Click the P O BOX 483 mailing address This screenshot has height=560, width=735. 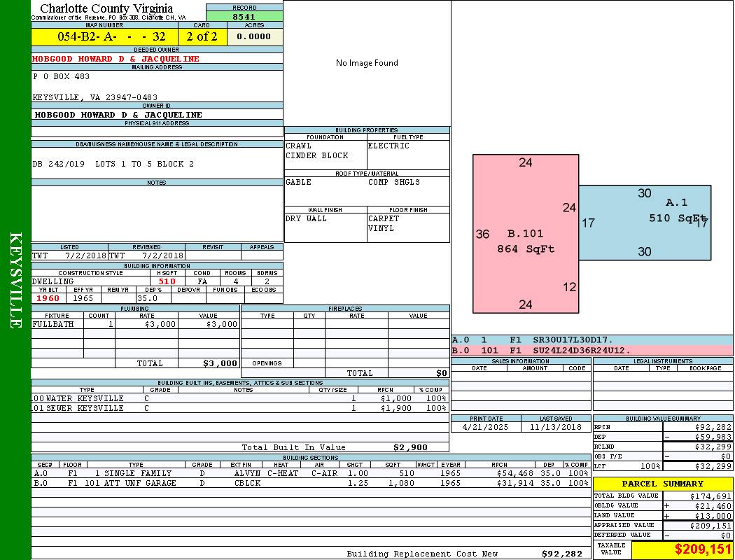pos(62,76)
